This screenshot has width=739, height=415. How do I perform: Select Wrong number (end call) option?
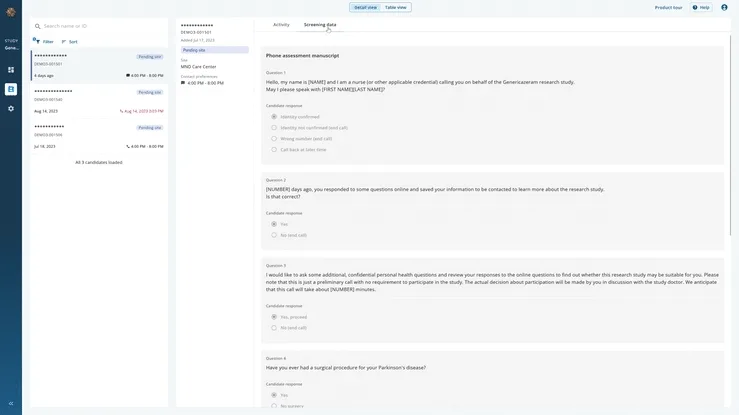click(x=274, y=138)
